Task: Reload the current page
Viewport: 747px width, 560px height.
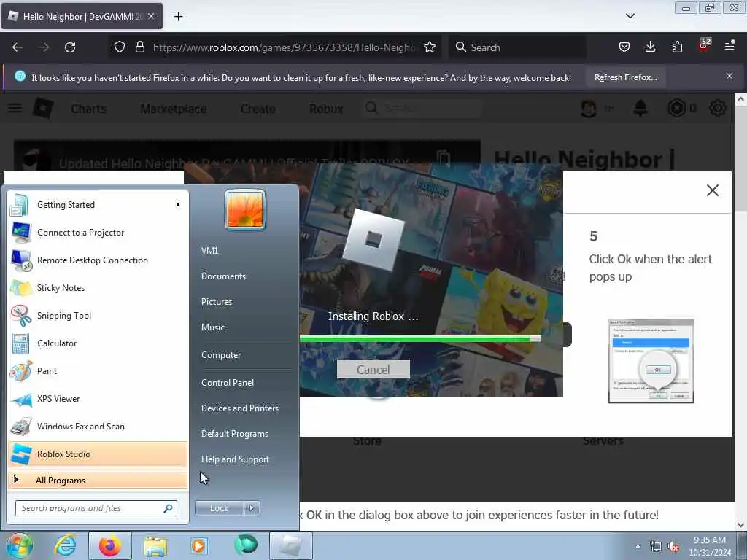Action: 70,47
